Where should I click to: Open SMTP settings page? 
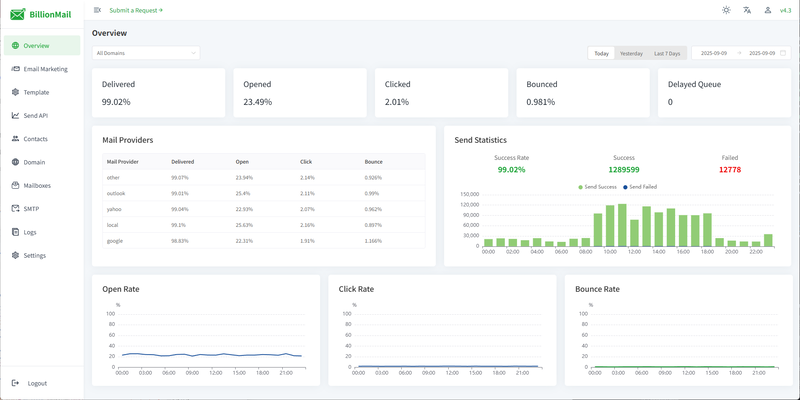pos(42,209)
